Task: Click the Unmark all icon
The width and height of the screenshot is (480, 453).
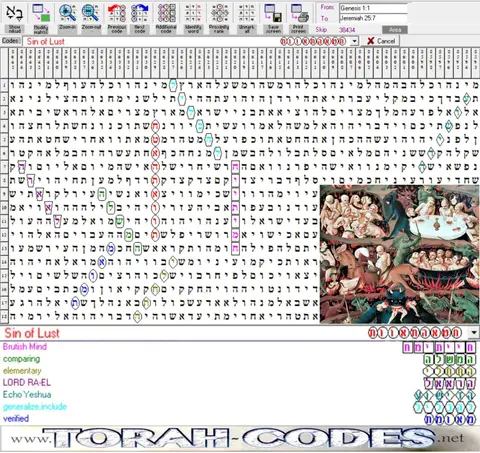Action: pyautogui.click(x=247, y=13)
